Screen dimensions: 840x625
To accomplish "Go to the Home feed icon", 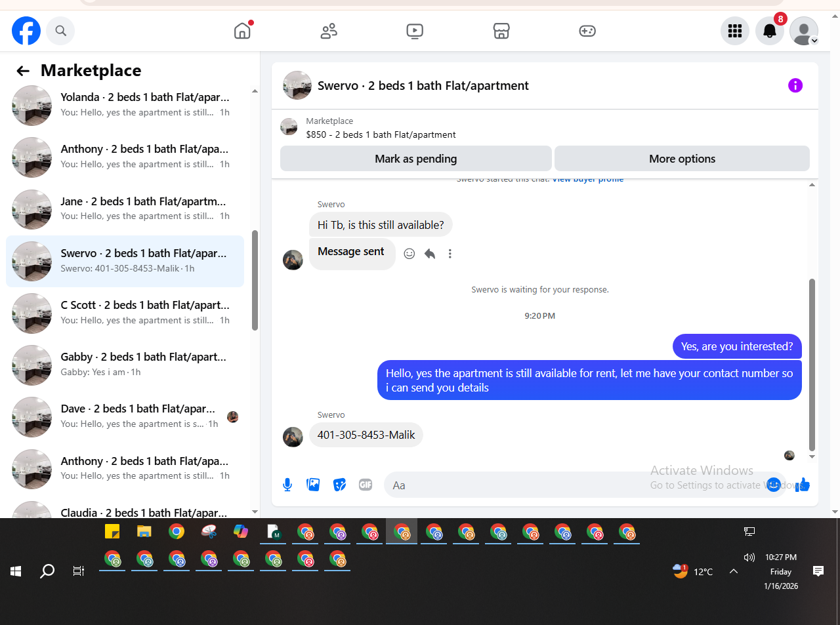I will pos(242,31).
